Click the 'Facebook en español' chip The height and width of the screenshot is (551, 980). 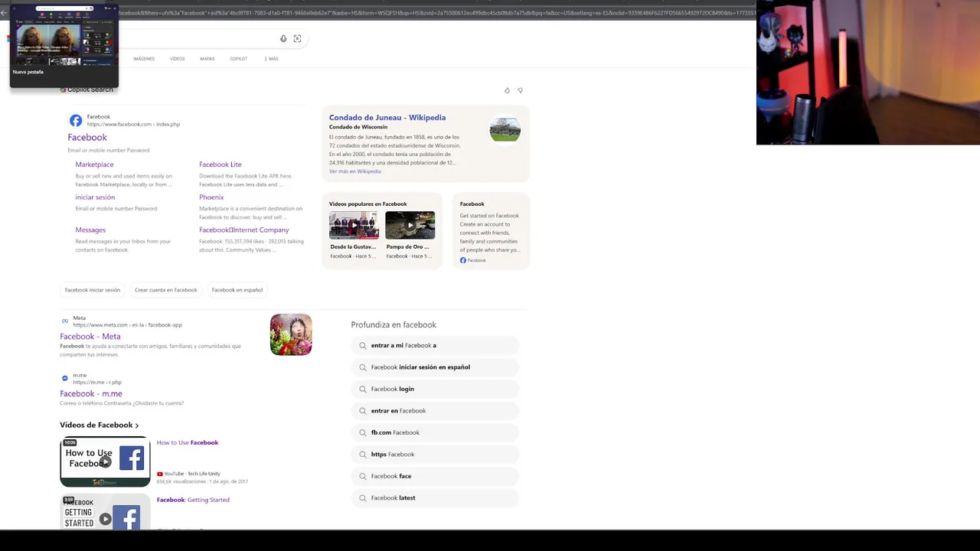pos(237,290)
